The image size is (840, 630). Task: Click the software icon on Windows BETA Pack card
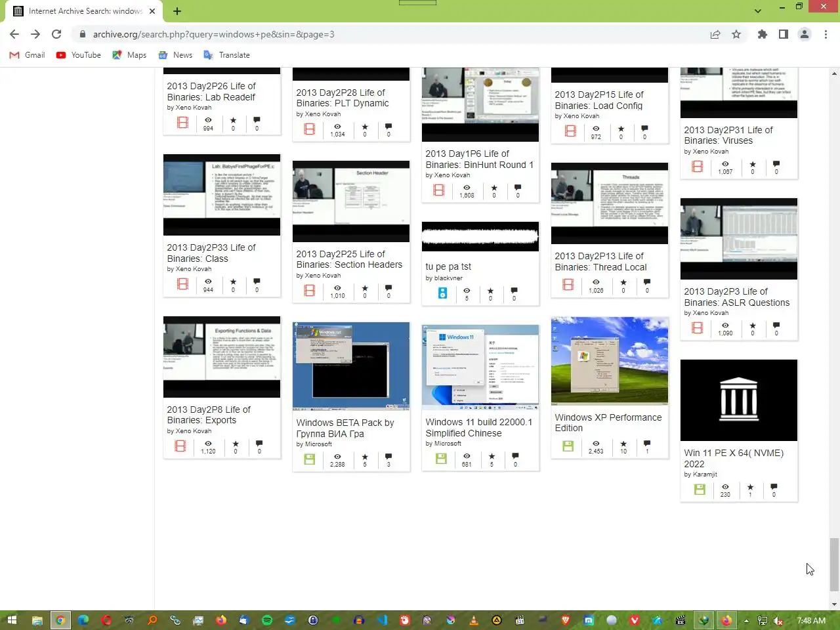310,459
